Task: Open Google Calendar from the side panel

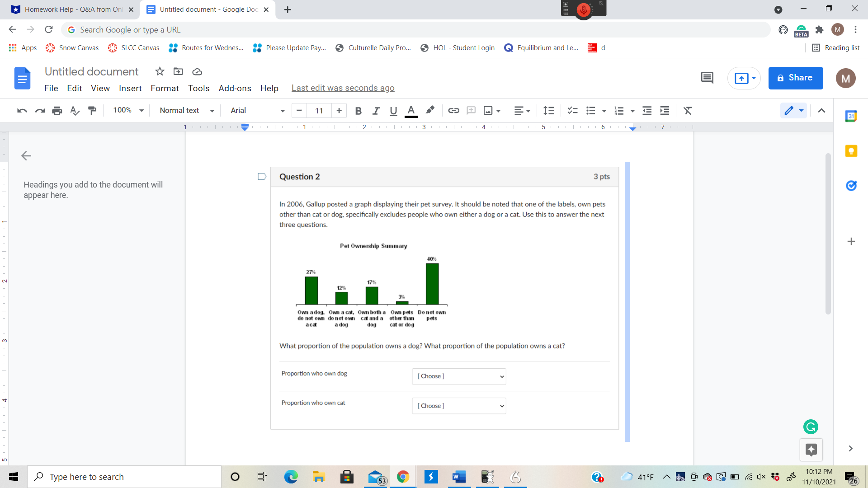Action: click(852, 116)
